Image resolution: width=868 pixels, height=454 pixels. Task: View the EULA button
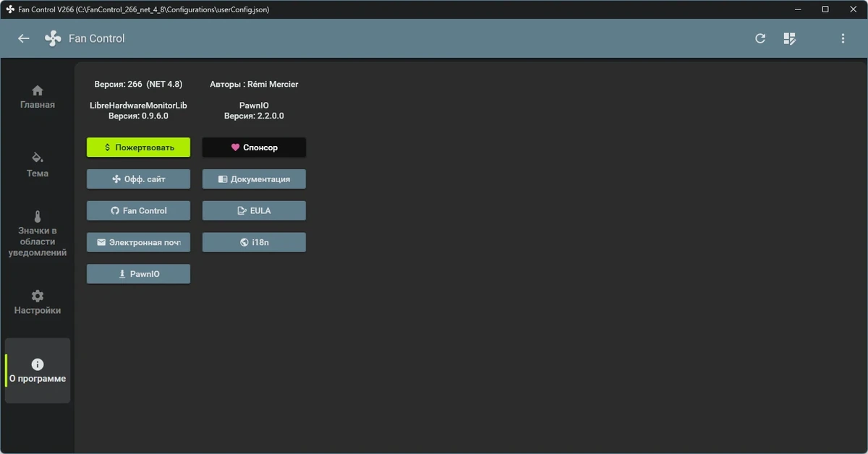pos(254,211)
